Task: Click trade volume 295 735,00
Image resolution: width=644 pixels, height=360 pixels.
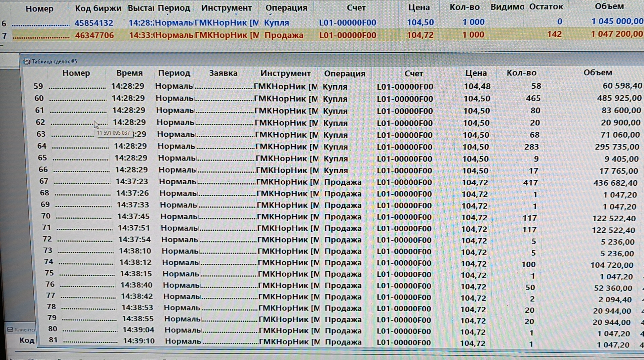Action: pos(617,147)
